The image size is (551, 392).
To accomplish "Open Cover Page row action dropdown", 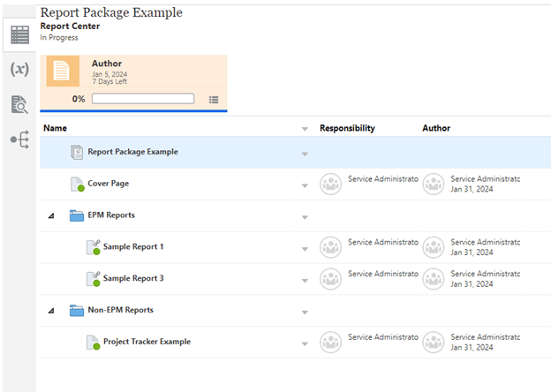I will (305, 185).
